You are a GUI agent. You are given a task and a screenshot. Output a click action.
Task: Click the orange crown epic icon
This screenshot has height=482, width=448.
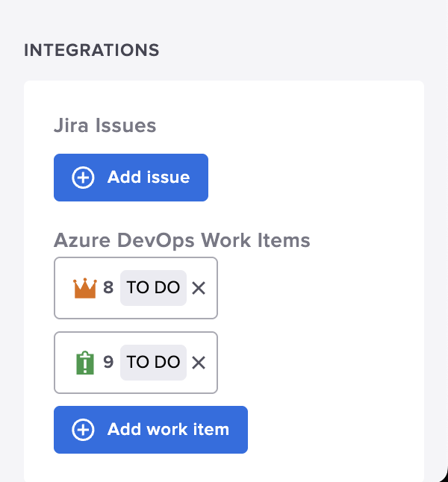point(86,288)
